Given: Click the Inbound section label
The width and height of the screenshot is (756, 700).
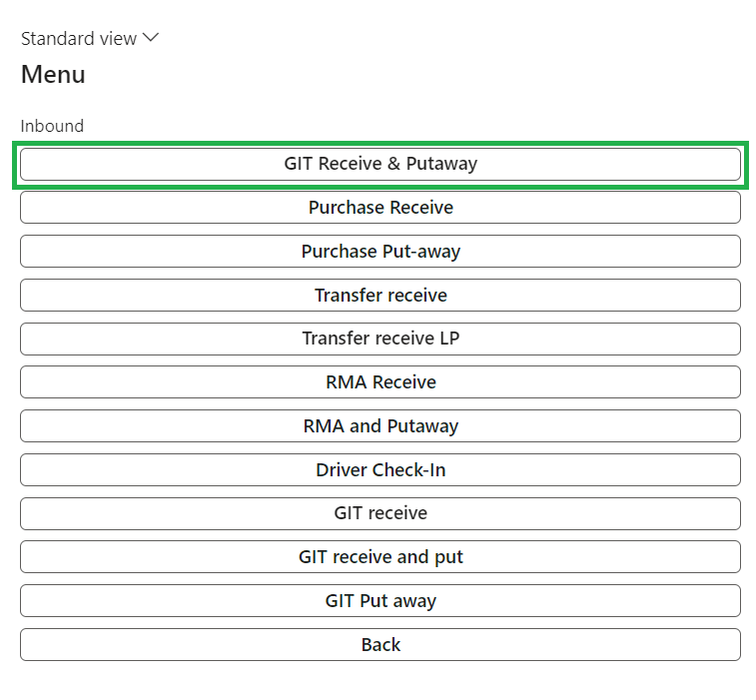Looking at the screenshot, I should point(52,126).
